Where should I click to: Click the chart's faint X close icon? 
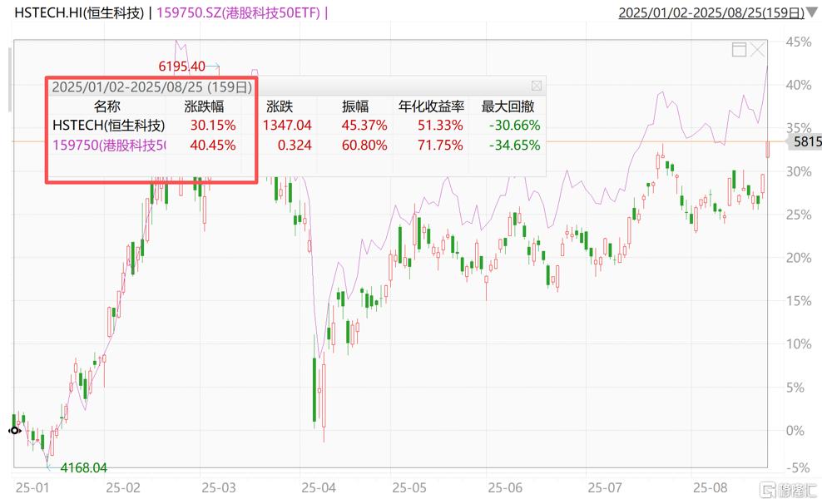(x=757, y=50)
